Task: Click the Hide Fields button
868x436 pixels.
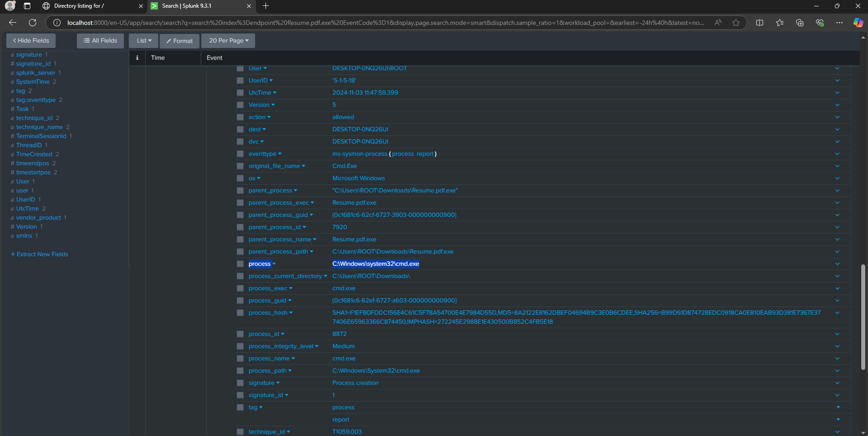Action: pyautogui.click(x=31, y=40)
